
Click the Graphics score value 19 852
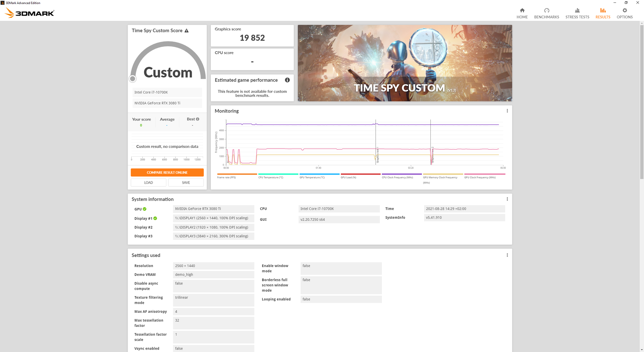pos(252,38)
